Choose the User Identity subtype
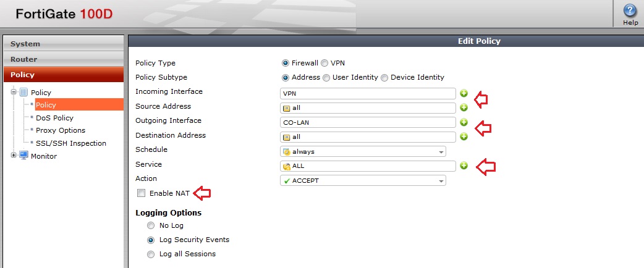Image resolution: width=644 pixels, height=268 pixels. tap(326, 77)
